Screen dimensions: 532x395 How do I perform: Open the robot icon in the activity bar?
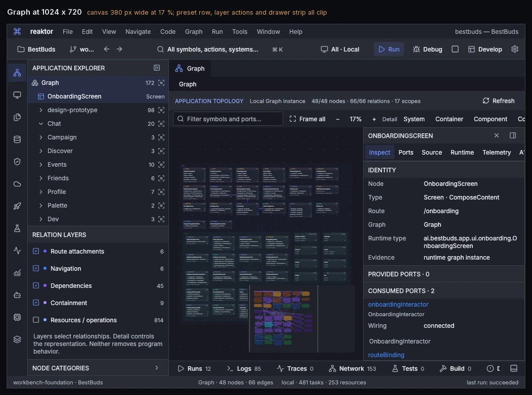pyautogui.click(x=17, y=295)
